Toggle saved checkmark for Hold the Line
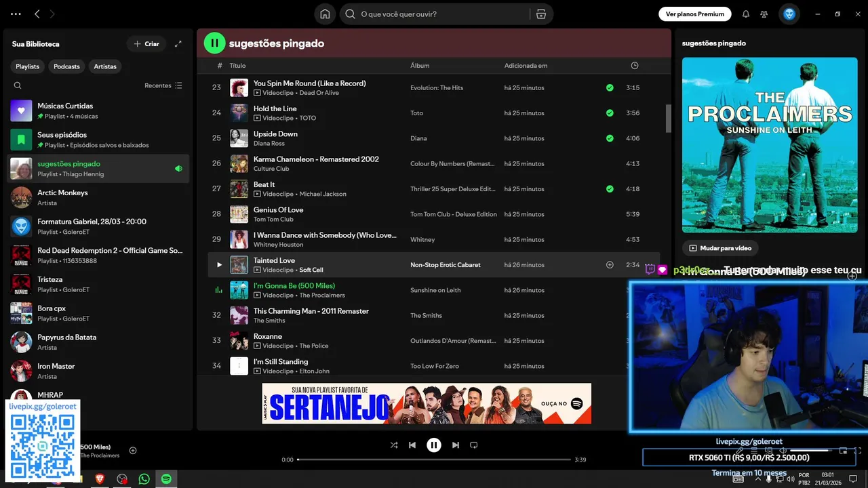 pos(610,113)
